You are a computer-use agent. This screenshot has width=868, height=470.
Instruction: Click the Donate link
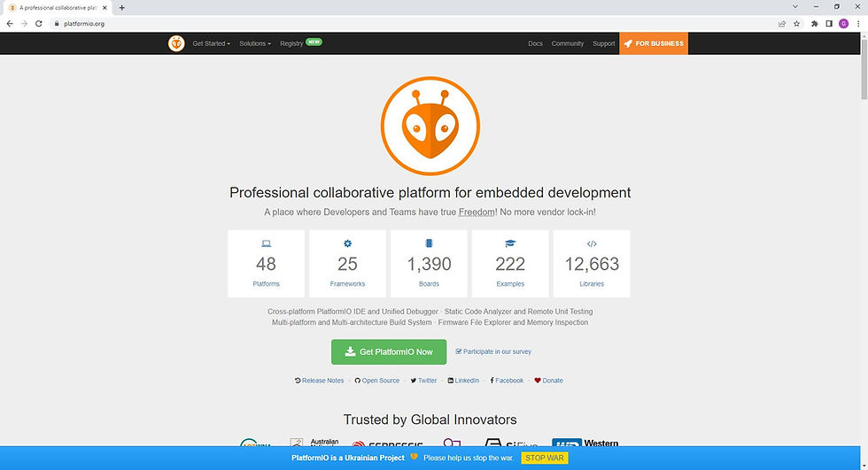(x=548, y=381)
